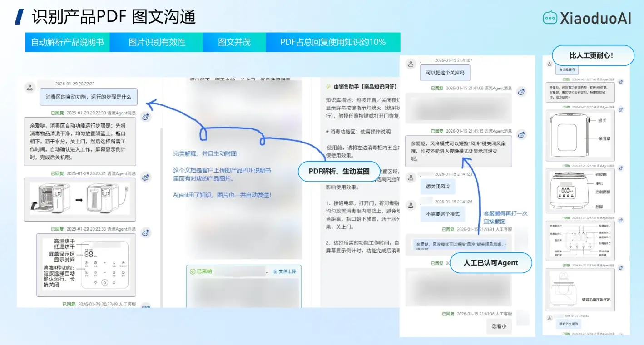The image size is (644, 345).
Task: Click the customer avatar beside 2026-01-29 20:22:22
Action: click(x=30, y=87)
